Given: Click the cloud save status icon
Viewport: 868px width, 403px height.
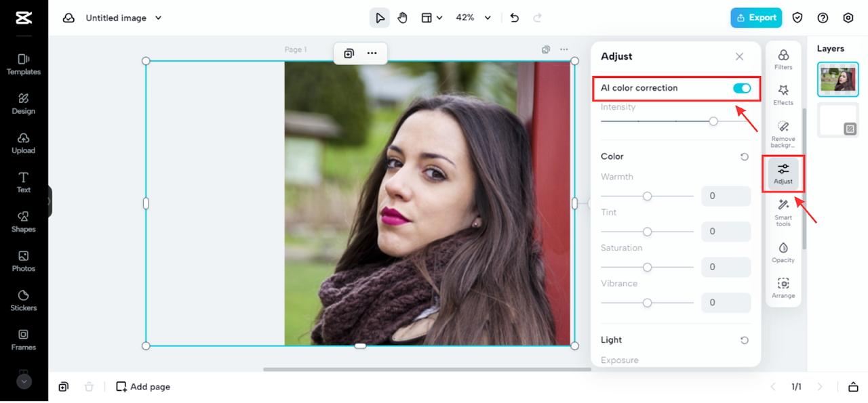Looking at the screenshot, I should pyautogui.click(x=68, y=18).
